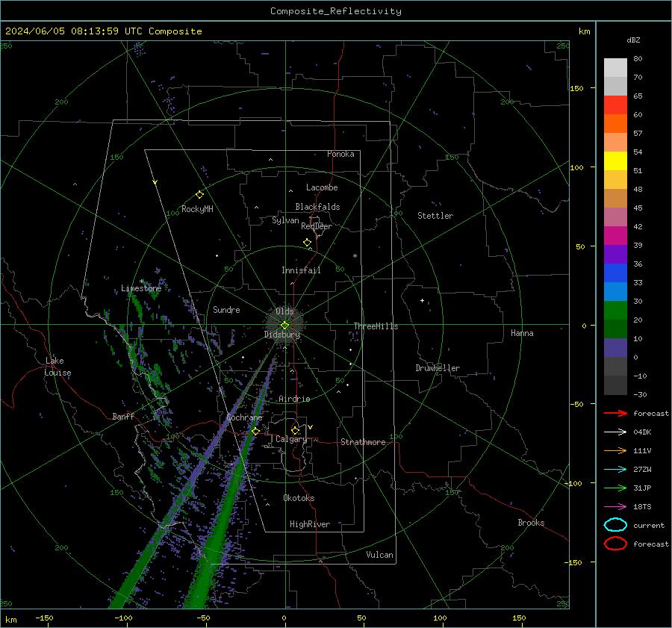Click the green 31JP arrow icon
The width and height of the screenshot is (672, 628).
[x=615, y=488]
